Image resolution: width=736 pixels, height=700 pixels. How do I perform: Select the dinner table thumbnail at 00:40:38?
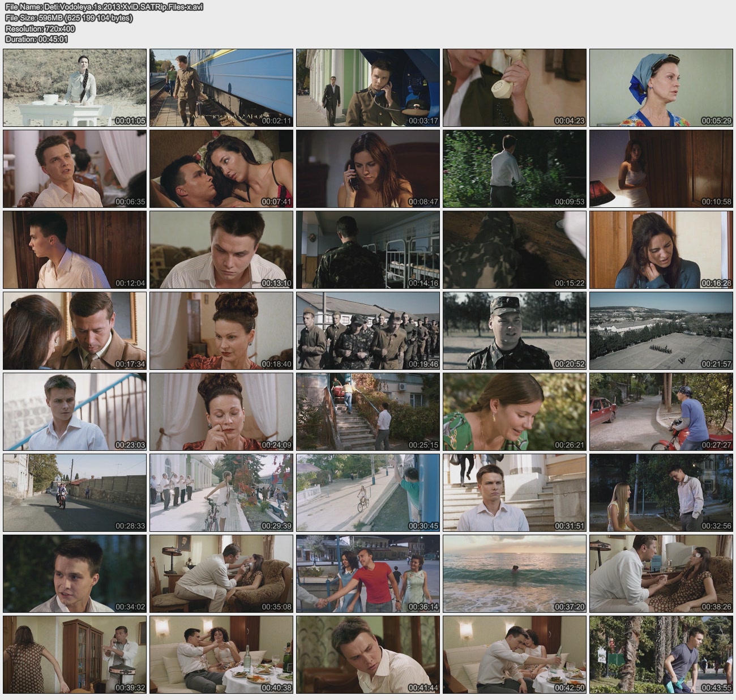(x=221, y=655)
